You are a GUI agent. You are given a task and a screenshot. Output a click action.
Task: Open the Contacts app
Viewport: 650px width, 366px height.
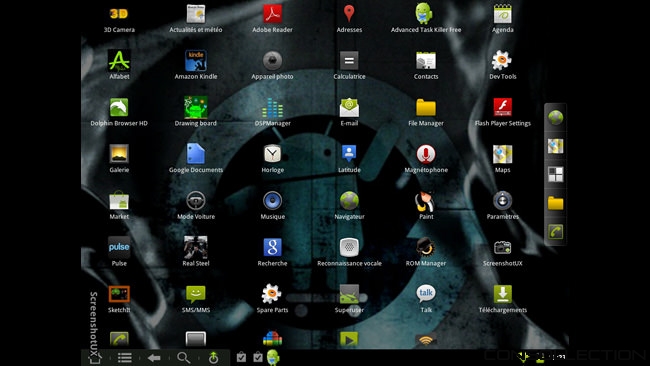[426, 65]
